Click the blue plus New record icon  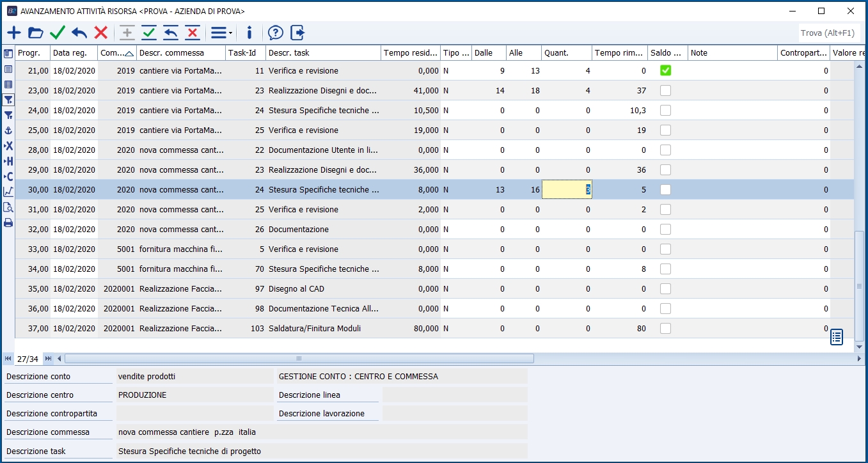(13, 33)
